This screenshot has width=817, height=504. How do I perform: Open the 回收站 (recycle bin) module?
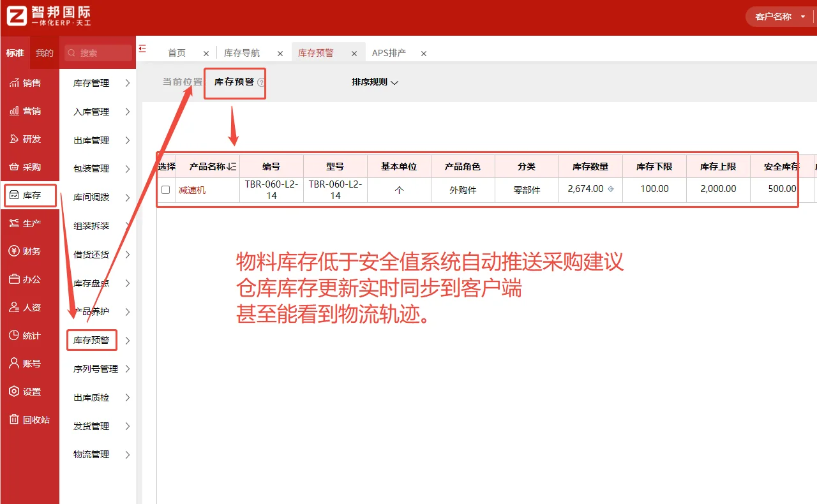30,419
